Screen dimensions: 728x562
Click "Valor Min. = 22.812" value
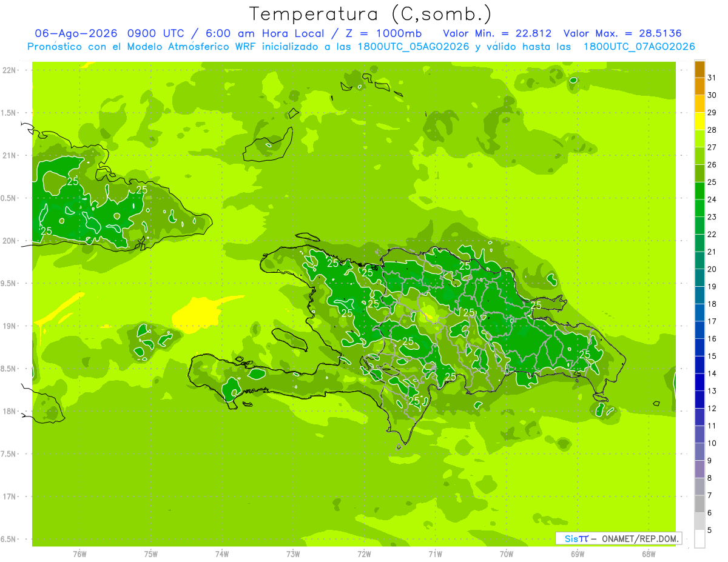coord(497,33)
